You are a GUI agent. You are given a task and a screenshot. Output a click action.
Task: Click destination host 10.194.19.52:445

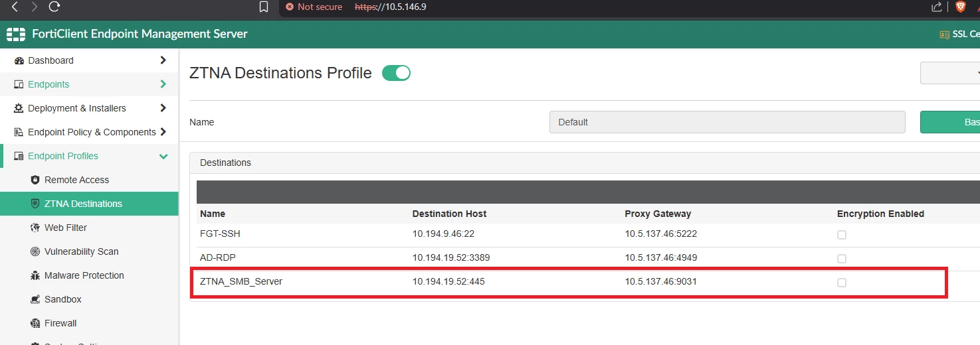448,281
